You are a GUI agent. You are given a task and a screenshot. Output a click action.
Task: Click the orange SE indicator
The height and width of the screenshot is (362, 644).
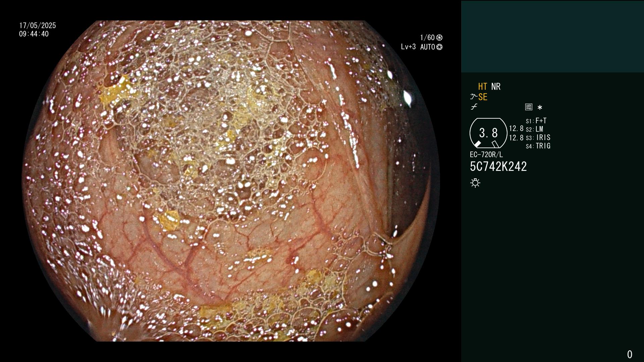point(483,97)
